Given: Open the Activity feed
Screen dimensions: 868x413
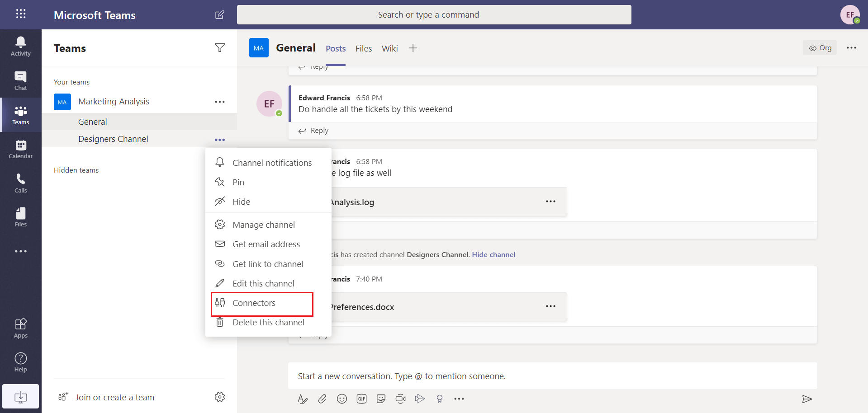Looking at the screenshot, I should 20,46.
